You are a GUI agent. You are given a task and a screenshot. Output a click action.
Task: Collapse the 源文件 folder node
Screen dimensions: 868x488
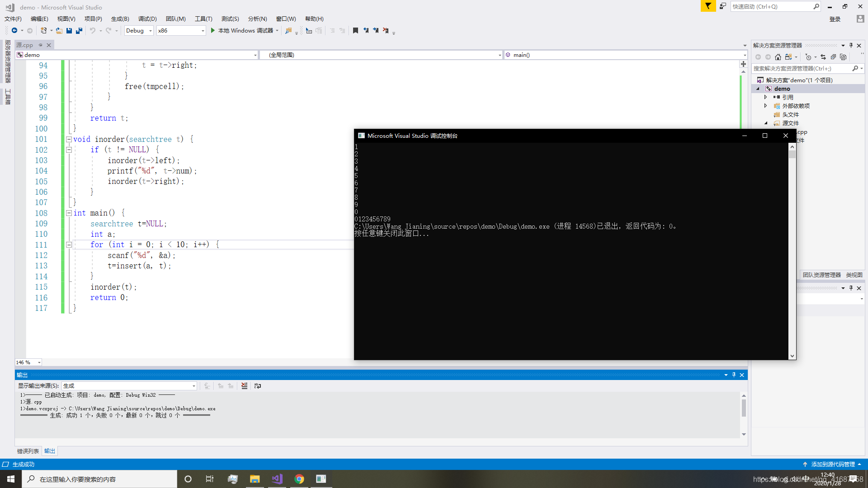coord(766,123)
